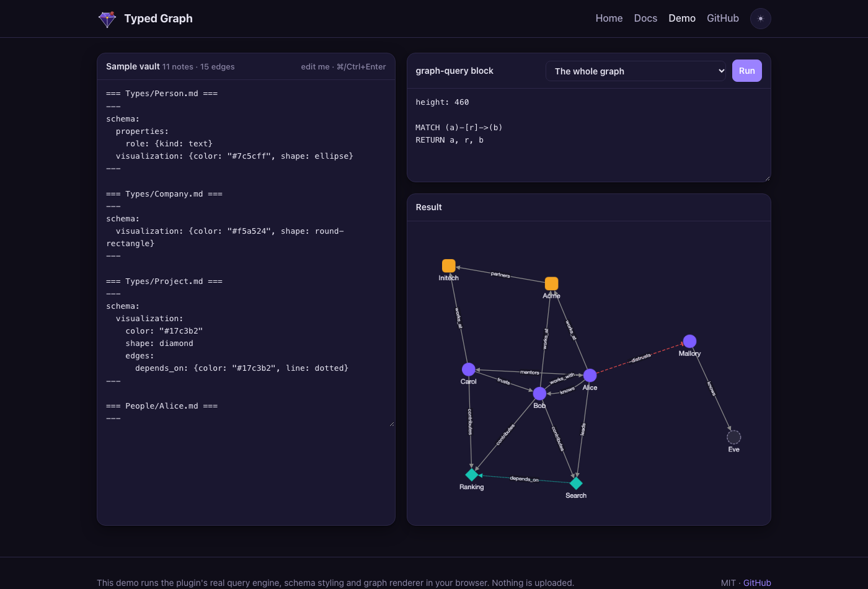Click the Result panel heading
The height and width of the screenshot is (589, 868).
(x=429, y=207)
